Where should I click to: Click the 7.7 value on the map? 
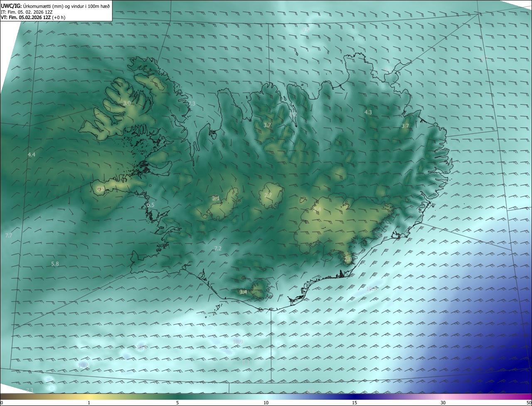tap(9, 236)
